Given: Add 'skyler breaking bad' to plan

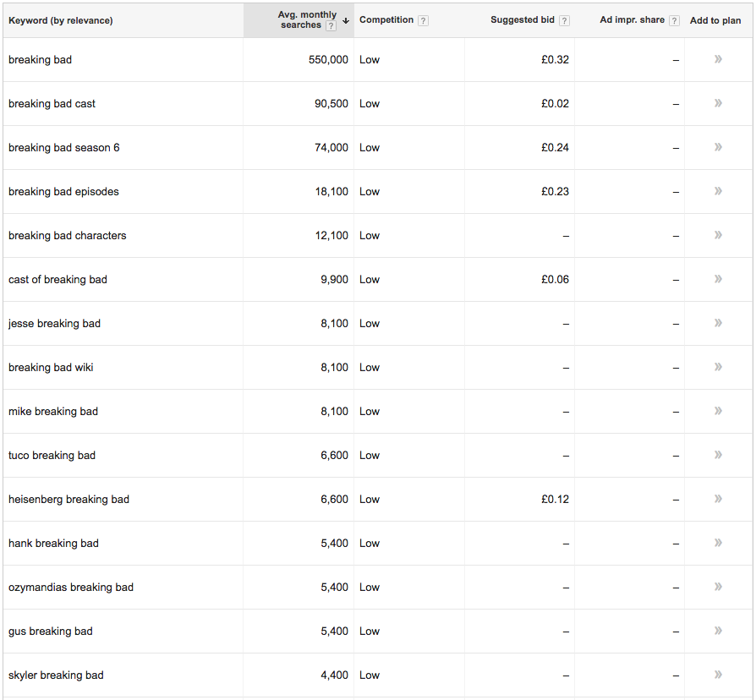Looking at the screenshot, I should [x=718, y=675].
